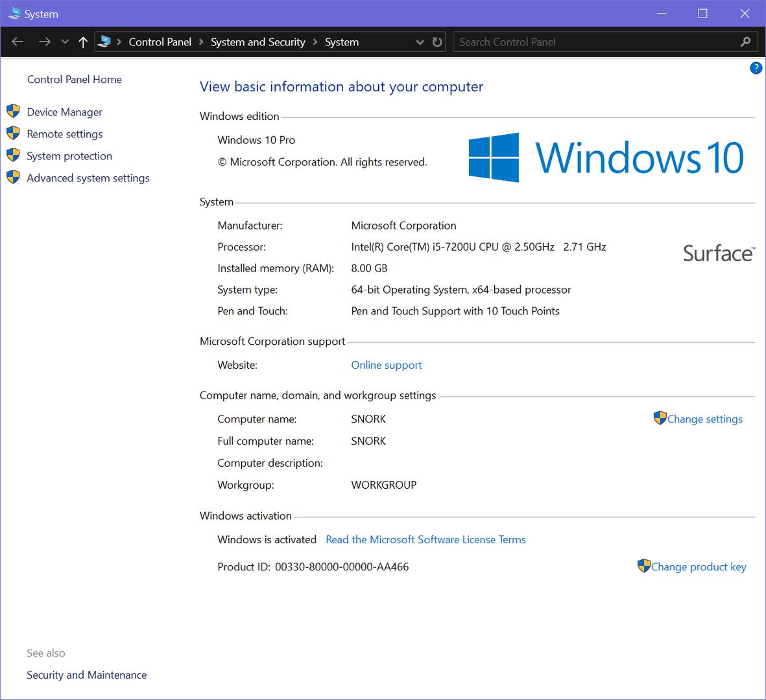Click the search magnifier icon
Image resolution: width=766 pixels, height=700 pixels.
(x=745, y=42)
